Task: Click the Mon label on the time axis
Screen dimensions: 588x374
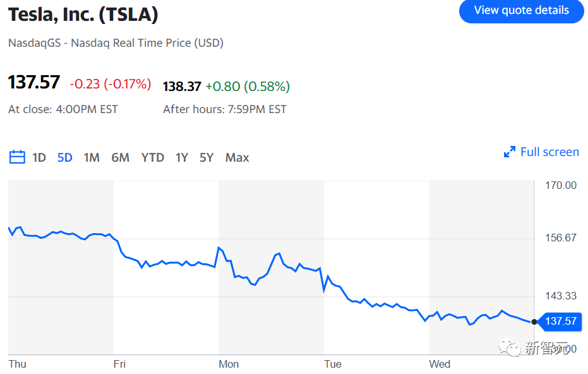Action: (x=229, y=364)
